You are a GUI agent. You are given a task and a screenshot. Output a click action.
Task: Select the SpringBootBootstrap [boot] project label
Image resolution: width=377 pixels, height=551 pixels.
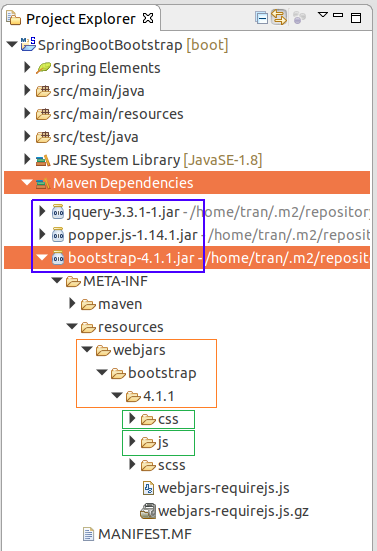133,45
